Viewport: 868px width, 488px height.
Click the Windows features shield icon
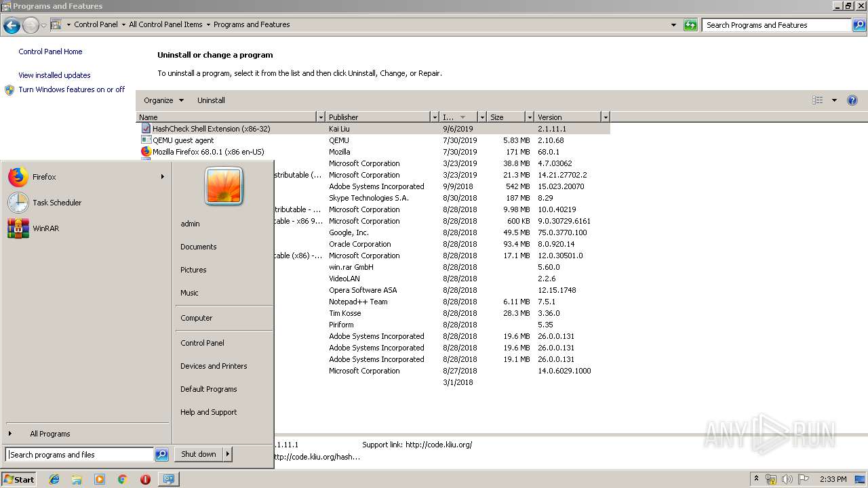tap(9, 89)
